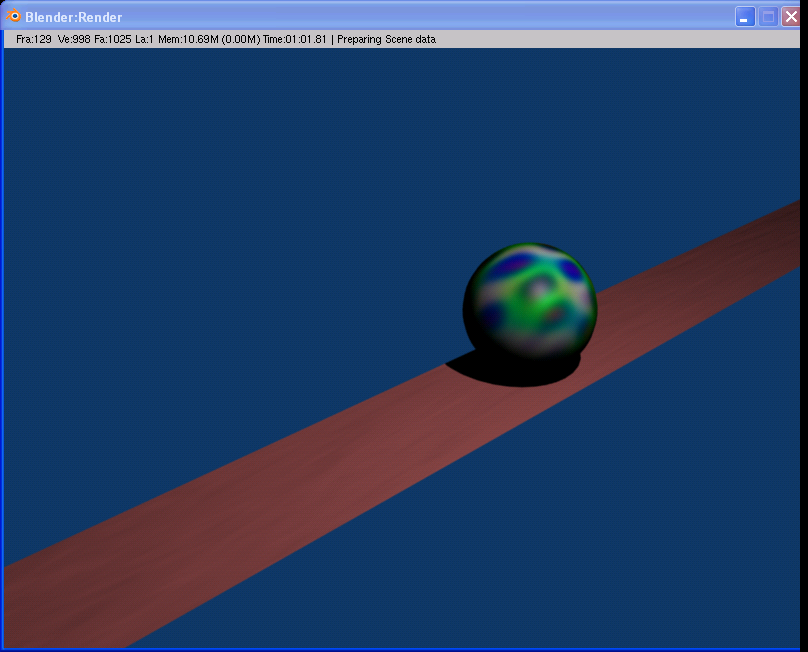Click the 'Mem:10.69M (0.00M)' memory readout
Screen dimensions: 808x652
coord(209,39)
